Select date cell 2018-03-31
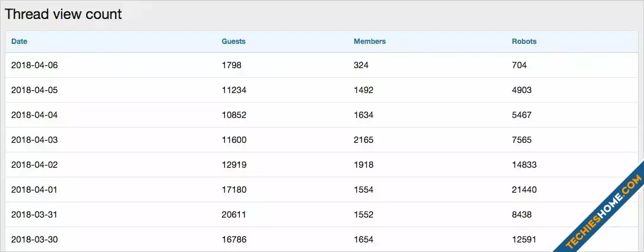Image resolution: width=644 pixels, height=252 pixels. tap(34, 215)
